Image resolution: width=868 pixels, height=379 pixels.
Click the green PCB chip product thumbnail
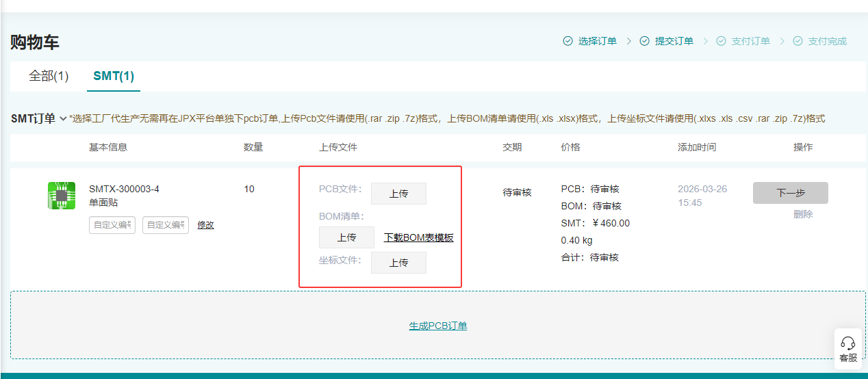pos(62,196)
